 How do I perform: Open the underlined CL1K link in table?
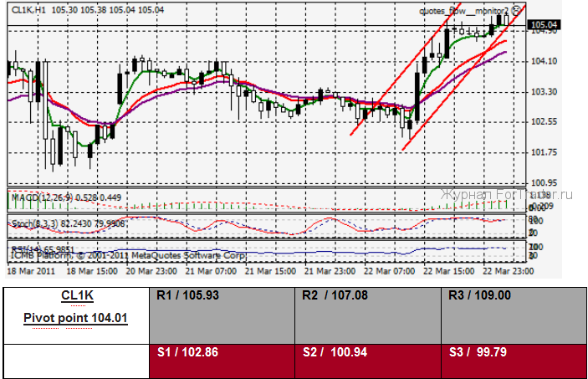(77, 296)
